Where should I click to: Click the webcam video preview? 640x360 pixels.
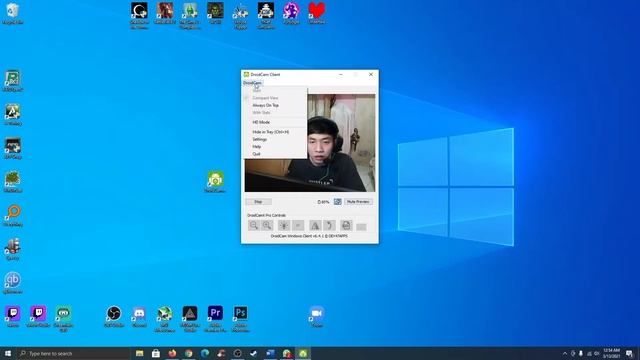coord(310,143)
